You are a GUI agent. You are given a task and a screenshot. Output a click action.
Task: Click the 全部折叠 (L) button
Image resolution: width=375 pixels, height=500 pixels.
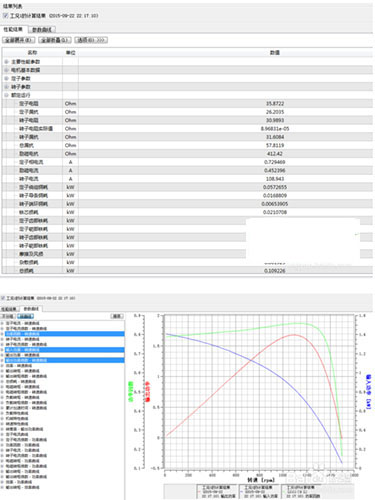coord(55,40)
